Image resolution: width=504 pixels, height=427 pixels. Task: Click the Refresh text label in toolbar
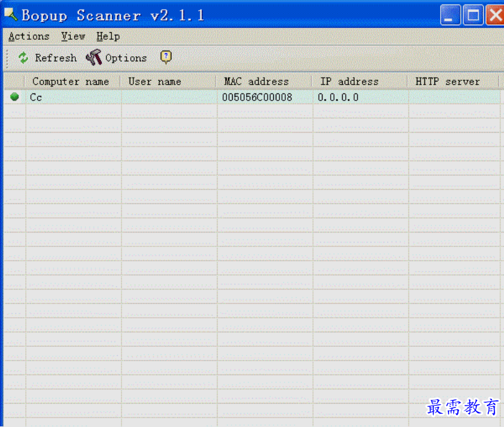[56, 57]
